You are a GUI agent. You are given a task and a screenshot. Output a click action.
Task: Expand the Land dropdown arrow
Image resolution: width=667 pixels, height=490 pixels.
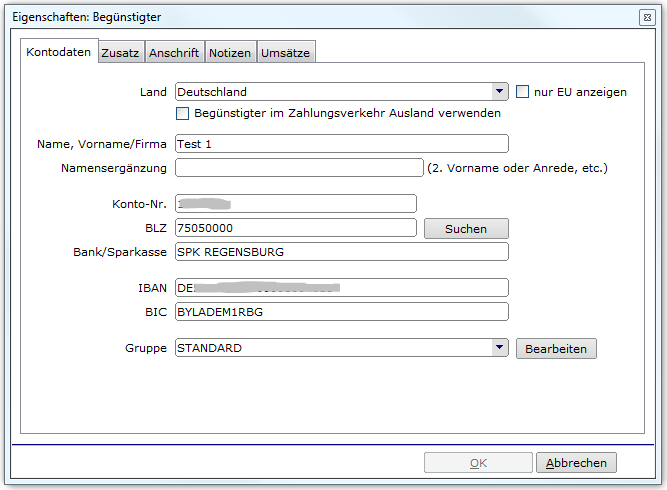499,91
